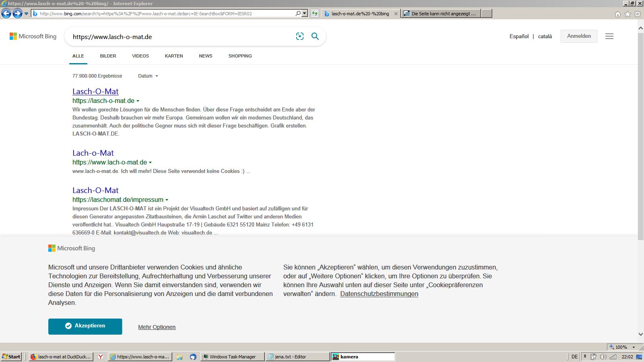Screen dimensions: 644x362
Task: Close the lasch-o-mat.de bing tab
Action: click(396, 14)
